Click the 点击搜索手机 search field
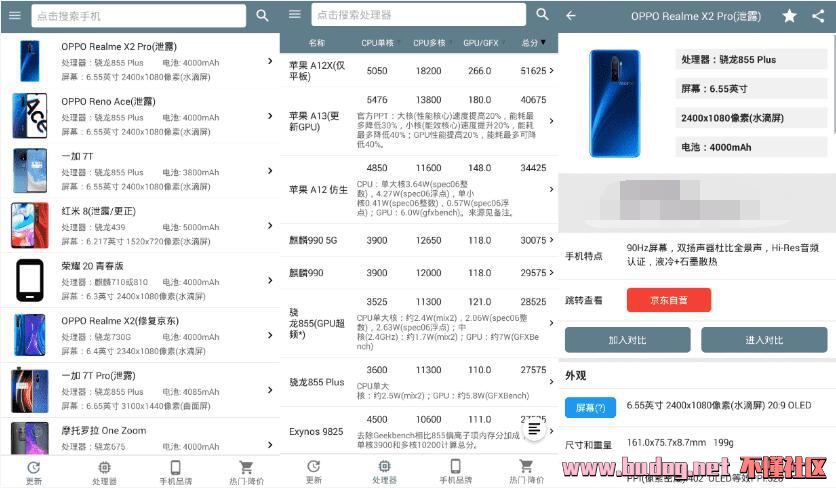The width and height of the screenshot is (836, 488). [139, 16]
